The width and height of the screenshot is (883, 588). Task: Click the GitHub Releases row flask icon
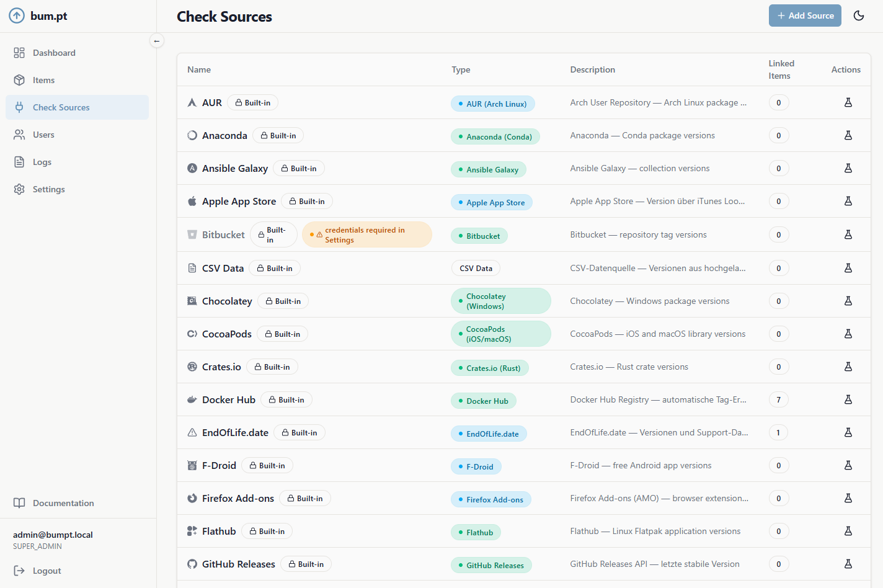tap(848, 564)
